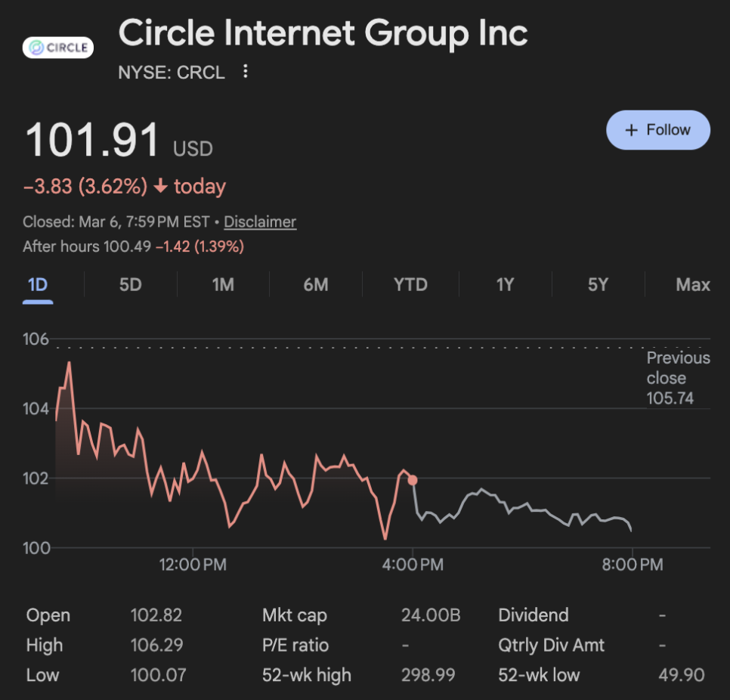Image resolution: width=730 pixels, height=700 pixels.
Task: Click the Circle company logo
Action: [x=58, y=48]
